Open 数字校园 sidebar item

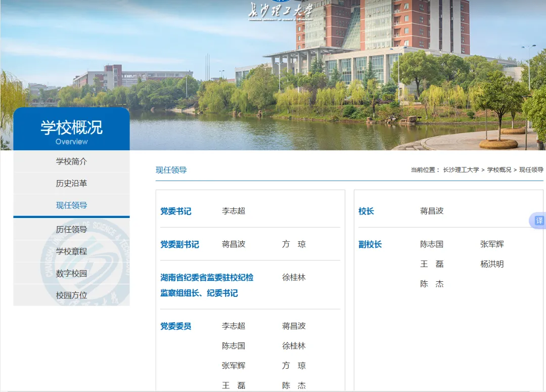click(71, 274)
